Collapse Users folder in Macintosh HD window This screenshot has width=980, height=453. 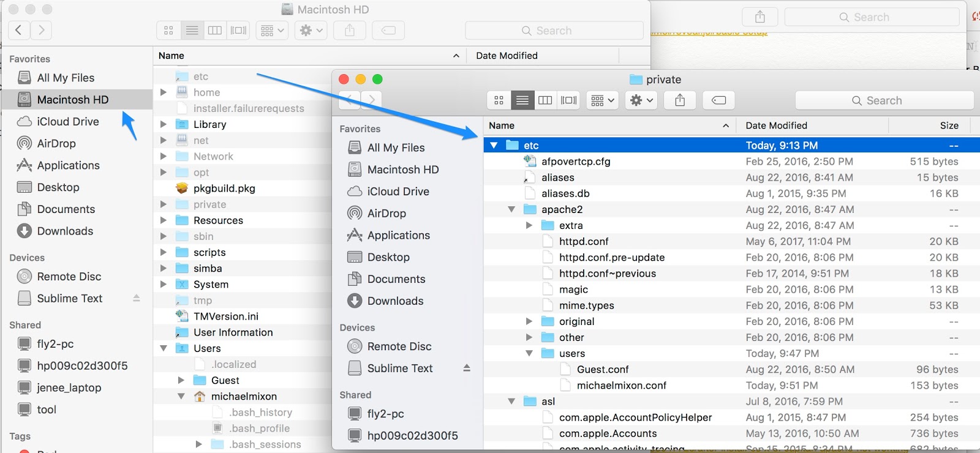164,348
